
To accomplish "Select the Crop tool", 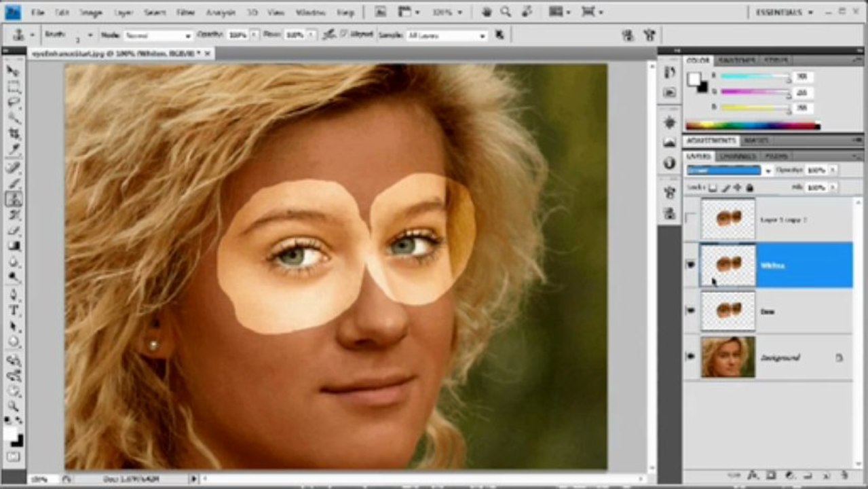I will (x=14, y=134).
